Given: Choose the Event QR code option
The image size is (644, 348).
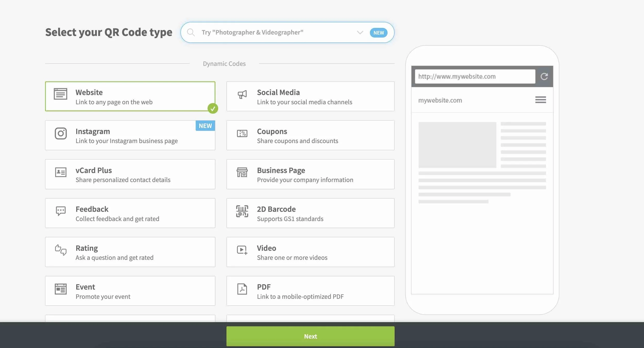Looking at the screenshot, I should [x=130, y=291].
